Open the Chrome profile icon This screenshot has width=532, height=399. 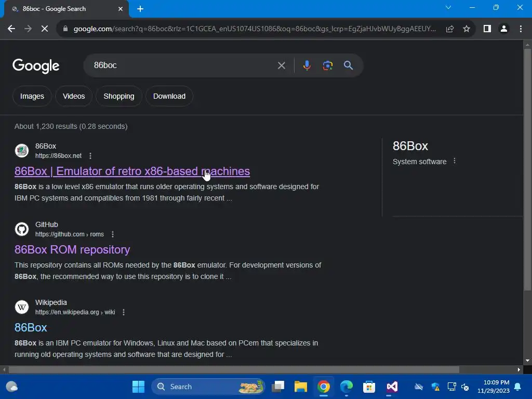coord(504,29)
